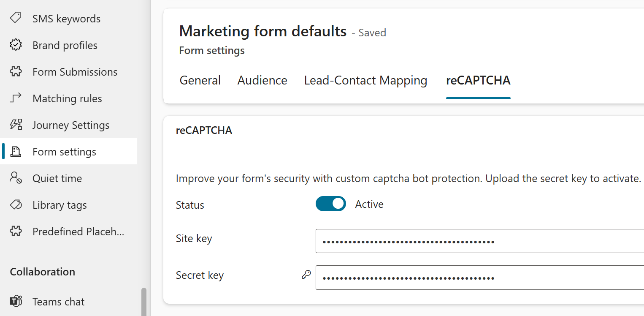
Task: Click the Predefined Placeholders puzzle icon
Action: 16,231
